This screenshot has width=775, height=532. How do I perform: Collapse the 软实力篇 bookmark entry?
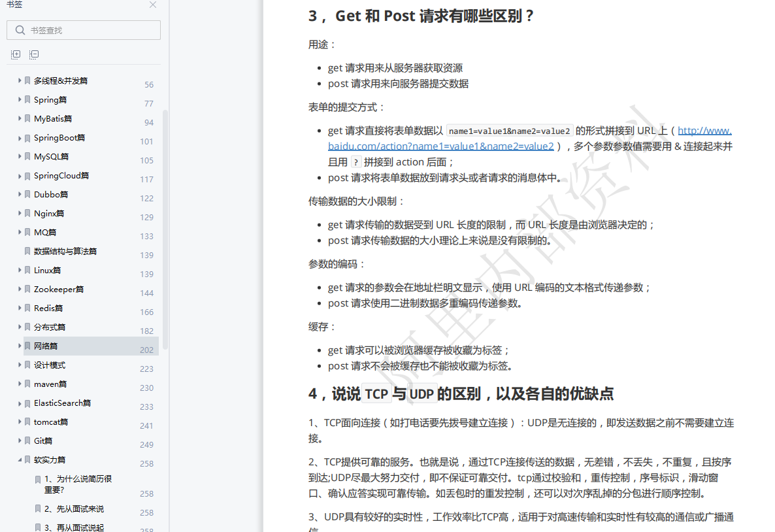point(19,459)
